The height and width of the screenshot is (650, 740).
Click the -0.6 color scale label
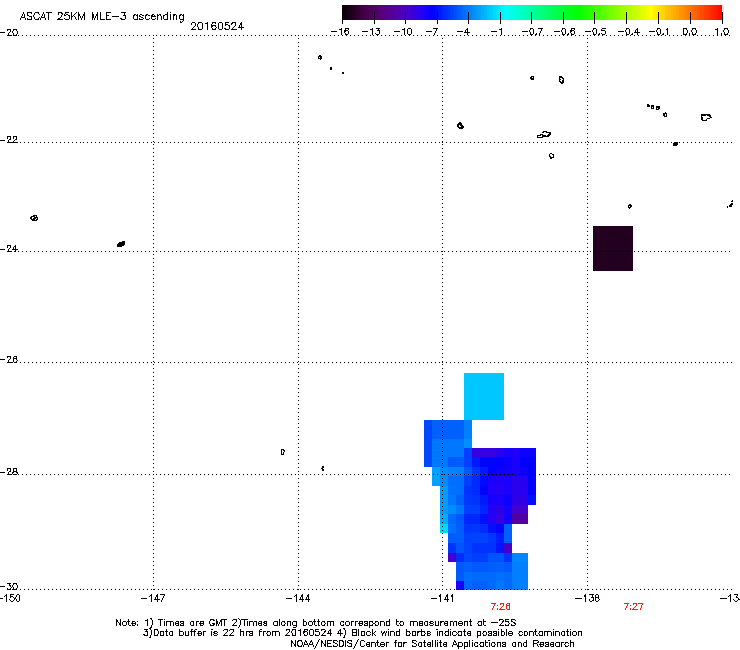tap(564, 32)
